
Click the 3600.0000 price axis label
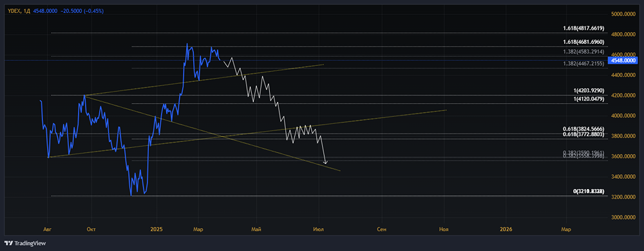(x=624, y=156)
